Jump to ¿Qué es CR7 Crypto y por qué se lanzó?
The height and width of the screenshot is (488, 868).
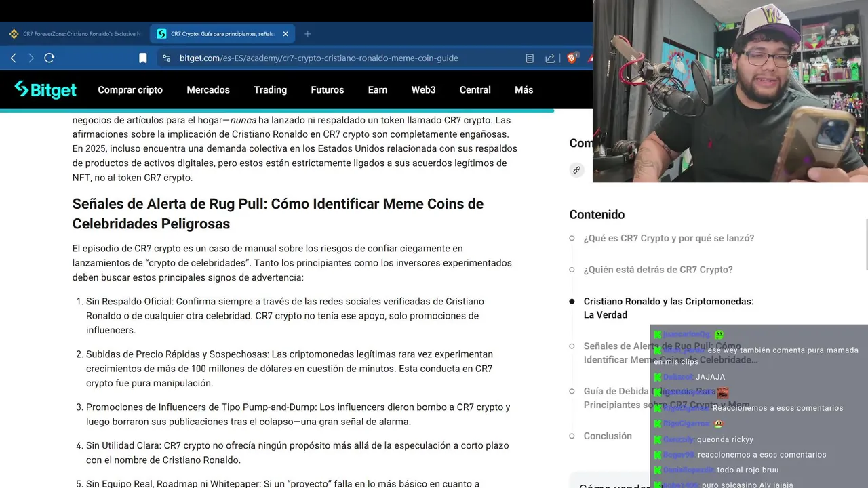pos(669,238)
